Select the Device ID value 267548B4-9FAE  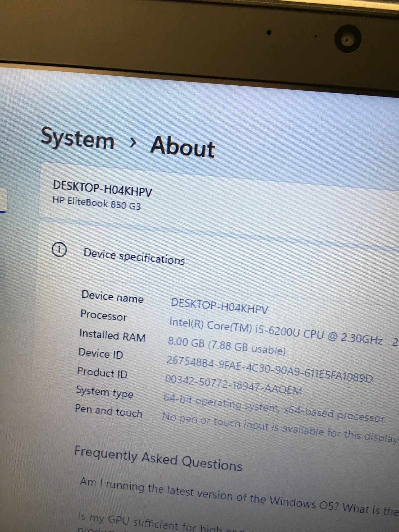(x=269, y=369)
